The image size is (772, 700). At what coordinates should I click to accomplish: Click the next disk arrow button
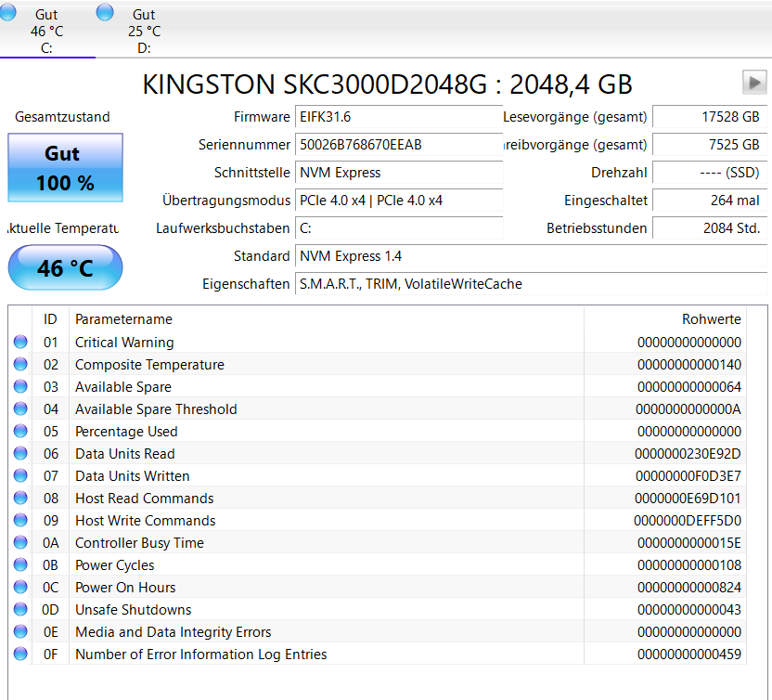click(754, 83)
